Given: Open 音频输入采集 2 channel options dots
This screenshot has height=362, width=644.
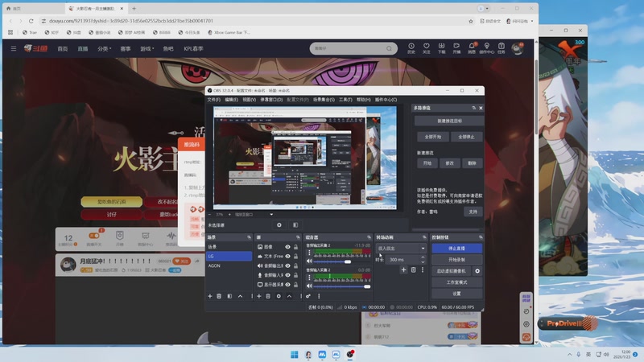Looking at the screenshot, I should point(309,278).
